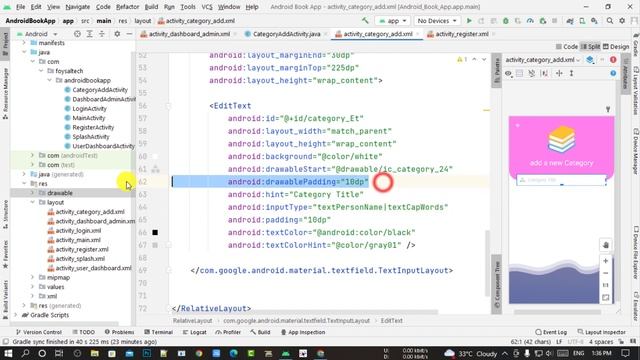
Task: Switch to activity_register.xml tab
Action: click(462, 34)
